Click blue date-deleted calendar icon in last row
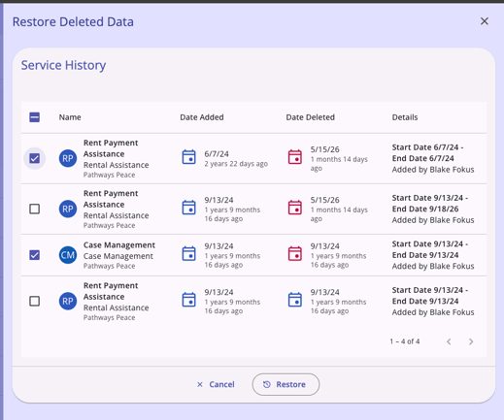The image size is (504, 420). click(295, 300)
